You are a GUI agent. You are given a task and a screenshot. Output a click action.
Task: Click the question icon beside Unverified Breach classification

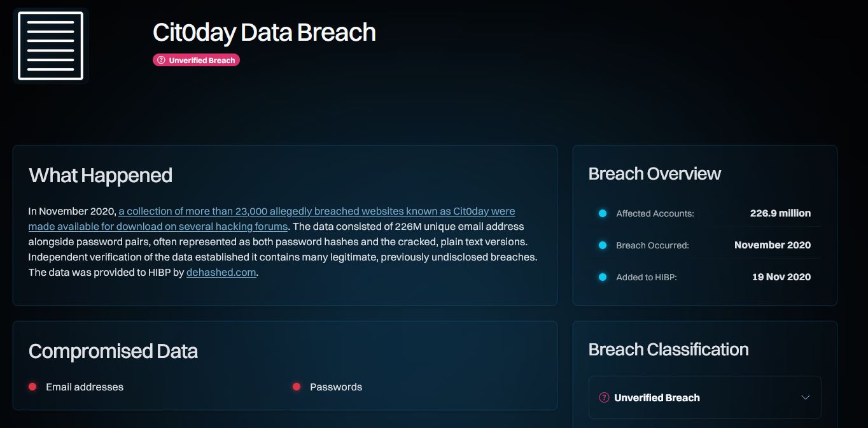tap(605, 397)
